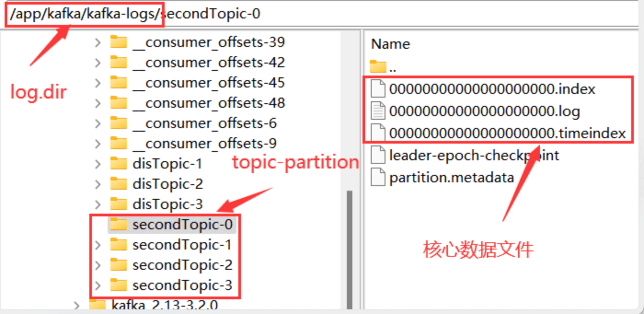Viewport: 644px width, 314px height.
Task: Expand the __consumer_offsets-45 tree node
Action: click(98, 83)
